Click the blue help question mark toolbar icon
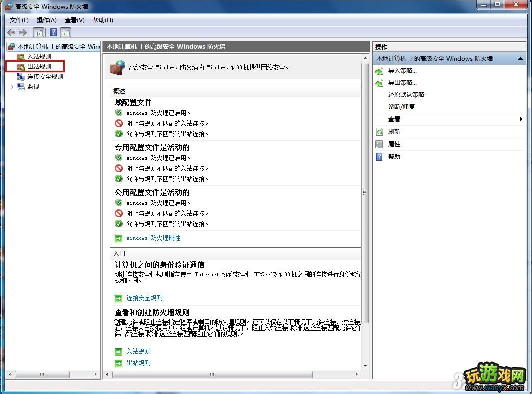The image size is (532, 394). pos(53,32)
